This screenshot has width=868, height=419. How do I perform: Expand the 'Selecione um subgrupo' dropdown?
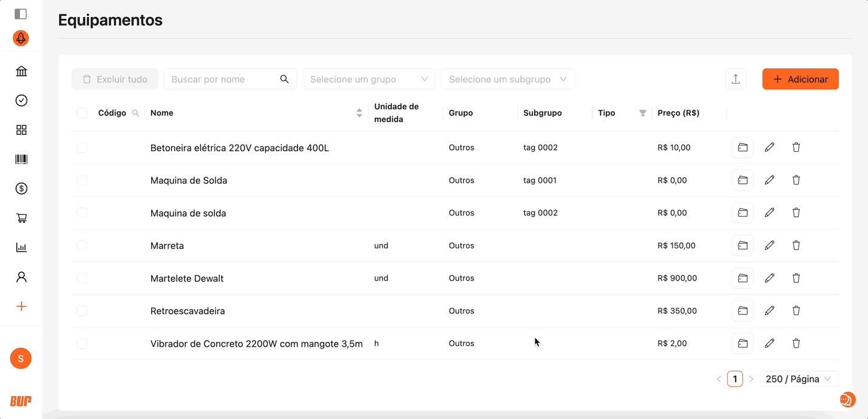507,79
